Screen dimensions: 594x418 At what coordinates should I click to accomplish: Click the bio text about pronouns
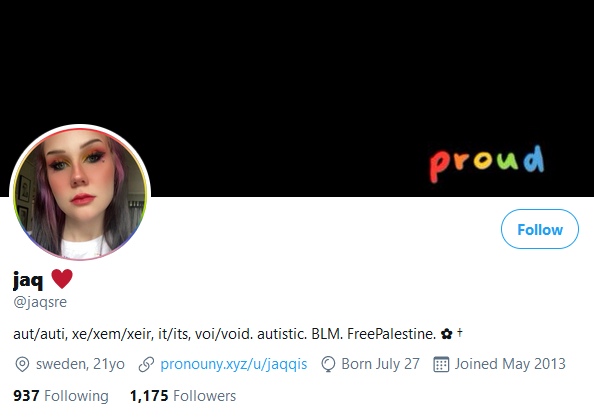[x=238, y=334]
